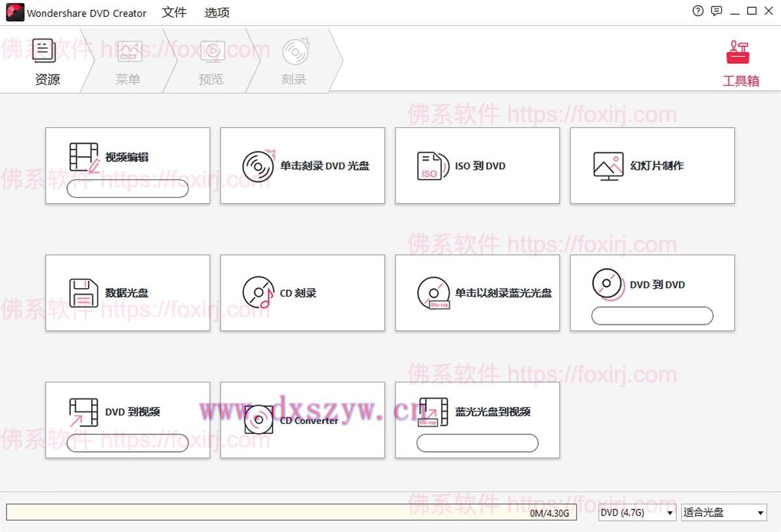781x532 pixels.
Task: Click the rounded field under DVD 到 DVD
Action: click(x=652, y=316)
